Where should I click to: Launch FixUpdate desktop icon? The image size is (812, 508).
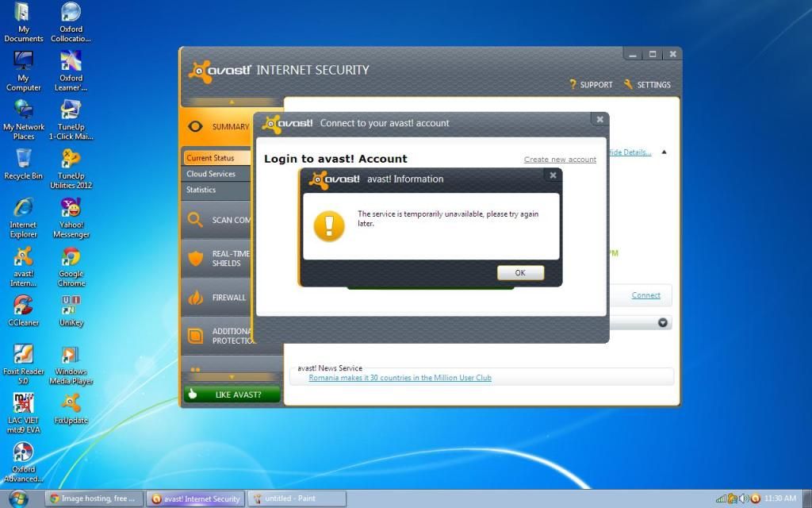click(x=71, y=409)
